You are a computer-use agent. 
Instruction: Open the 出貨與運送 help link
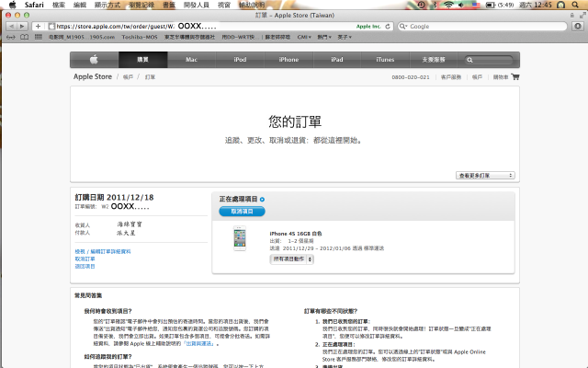tap(199, 343)
